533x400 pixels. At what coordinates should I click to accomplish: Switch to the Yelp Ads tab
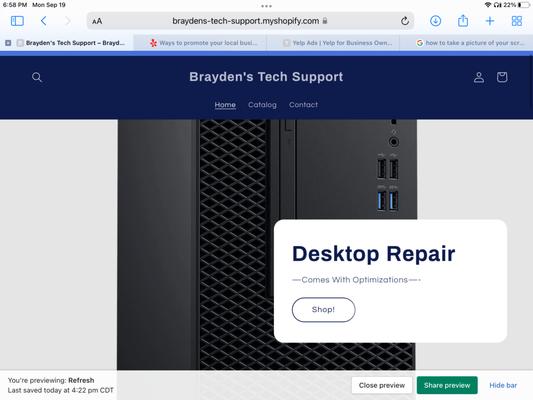[333, 43]
